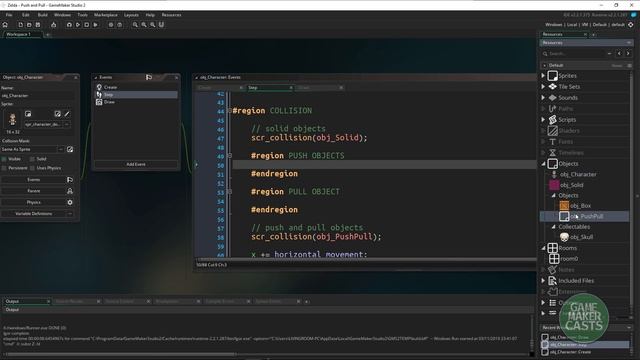640x360 pixels.
Task: Click the Timelines hourglass icon
Action: [553, 153]
